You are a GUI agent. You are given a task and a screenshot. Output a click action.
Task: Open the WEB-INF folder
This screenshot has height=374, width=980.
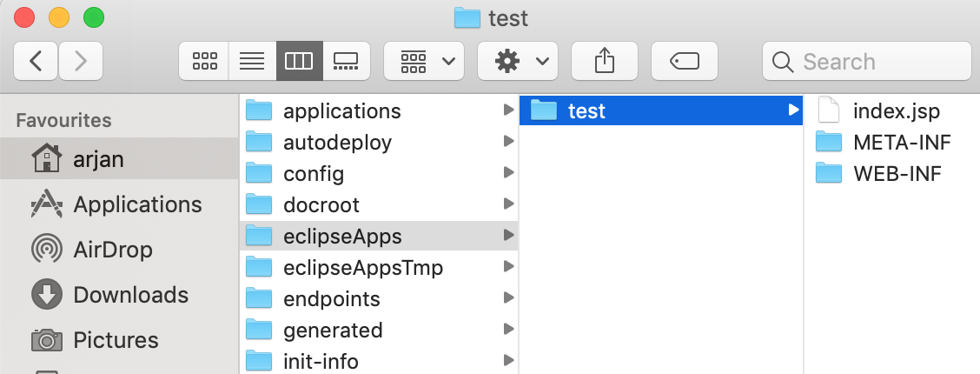897,173
